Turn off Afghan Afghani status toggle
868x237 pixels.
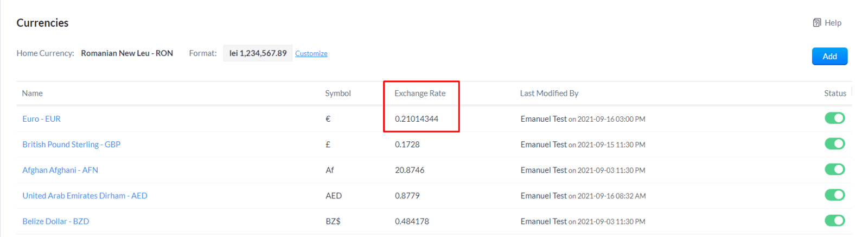[x=835, y=169]
